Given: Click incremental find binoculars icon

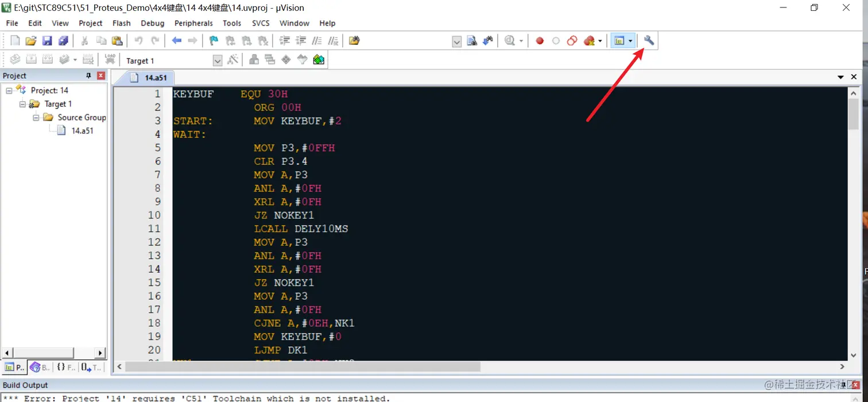Looking at the screenshot, I should (x=488, y=41).
